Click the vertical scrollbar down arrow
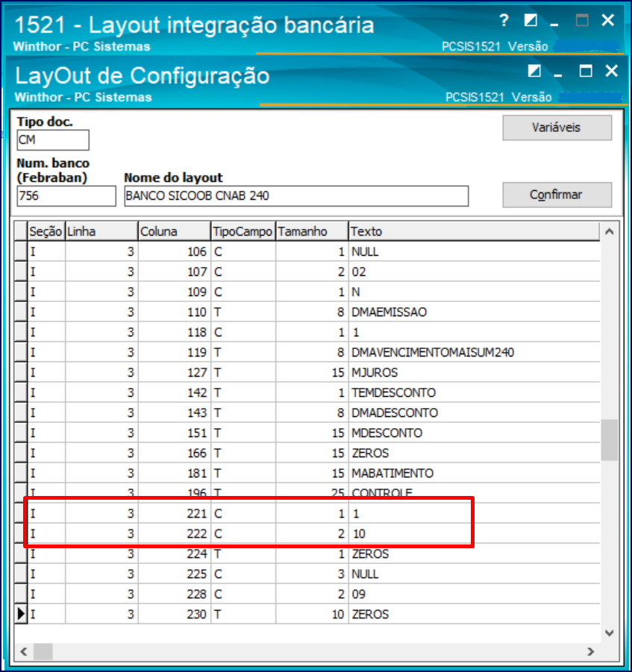Image resolution: width=632 pixels, height=672 pixels. [x=610, y=632]
